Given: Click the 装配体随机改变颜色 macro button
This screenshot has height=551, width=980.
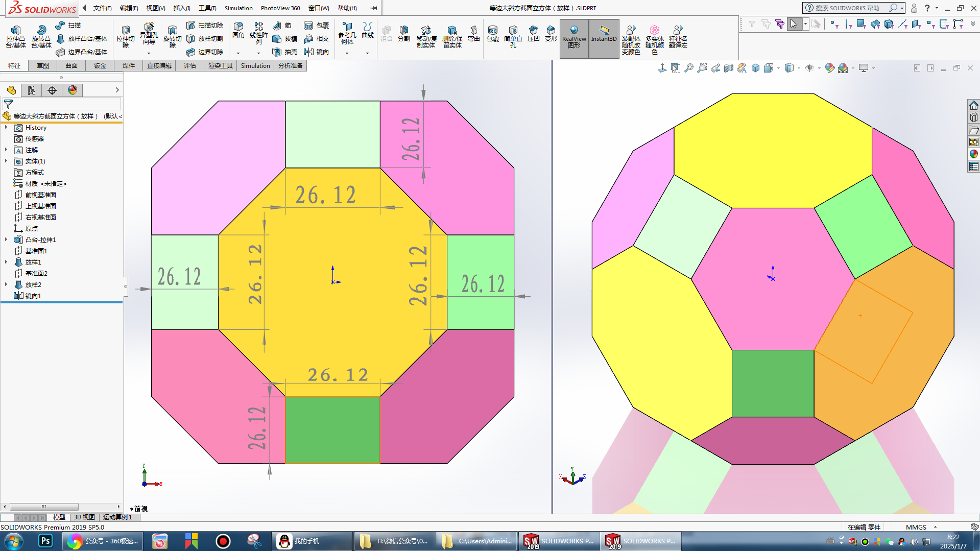Looking at the screenshot, I should point(631,40).
